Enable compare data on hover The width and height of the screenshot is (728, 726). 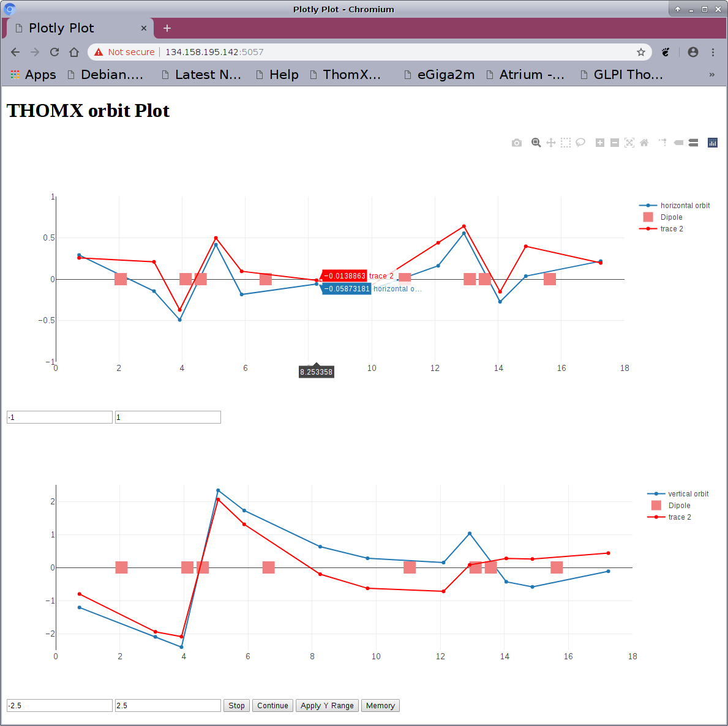(x=693, y=143)
